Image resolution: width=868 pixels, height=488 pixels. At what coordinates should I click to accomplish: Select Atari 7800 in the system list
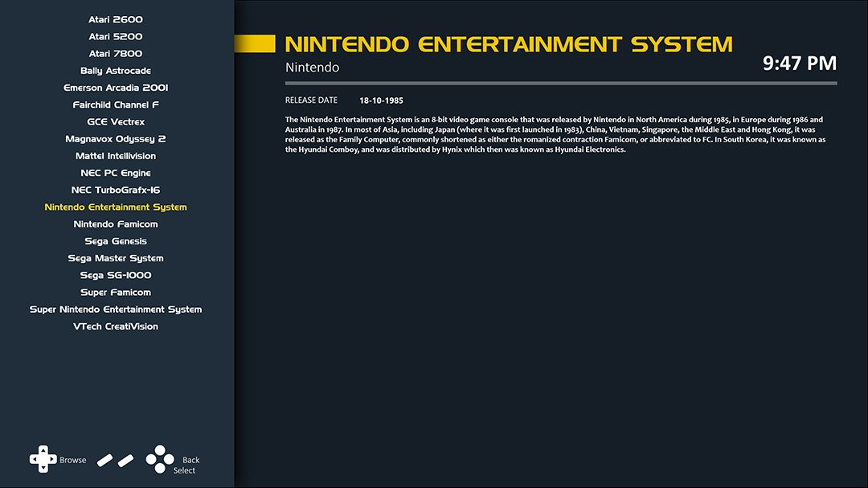coord(116,54)
